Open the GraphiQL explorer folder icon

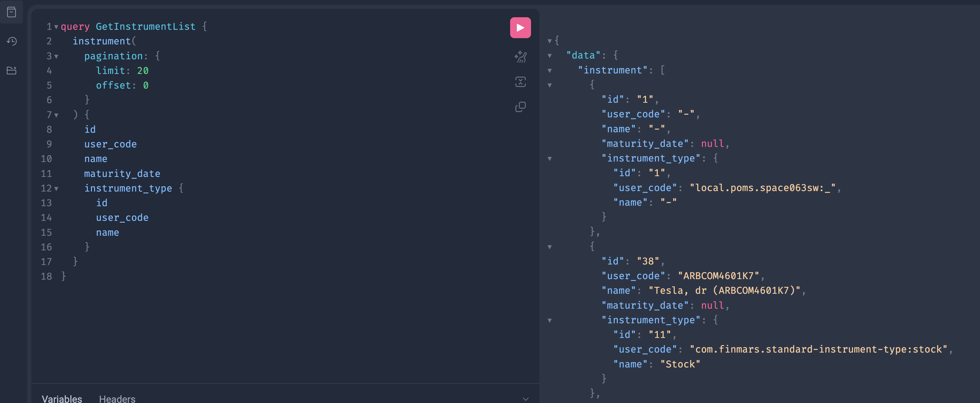(11, 70)
